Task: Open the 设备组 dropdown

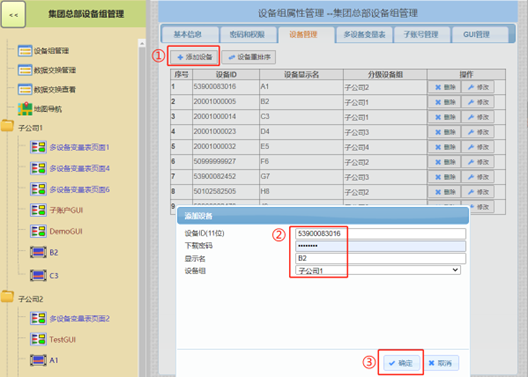Action: click(x=378, y=270)
